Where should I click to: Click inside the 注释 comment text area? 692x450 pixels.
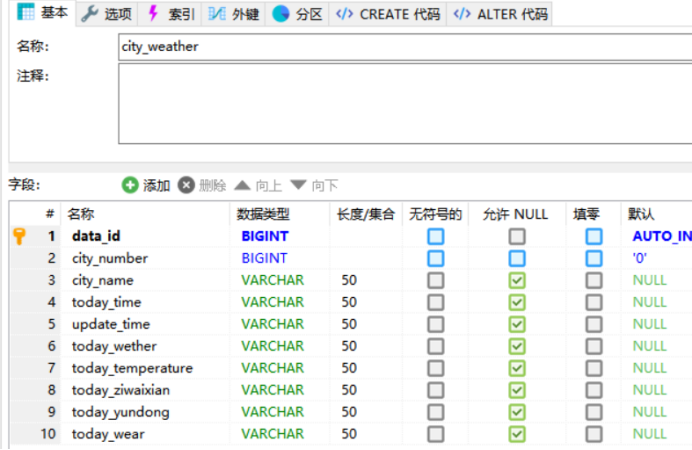[405, 103]
